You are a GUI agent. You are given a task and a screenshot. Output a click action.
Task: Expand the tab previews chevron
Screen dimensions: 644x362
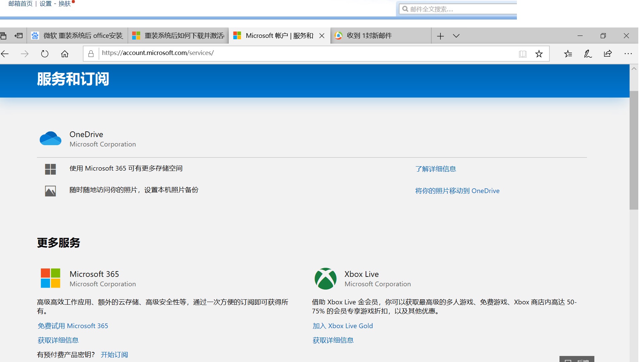coord(456,36)
